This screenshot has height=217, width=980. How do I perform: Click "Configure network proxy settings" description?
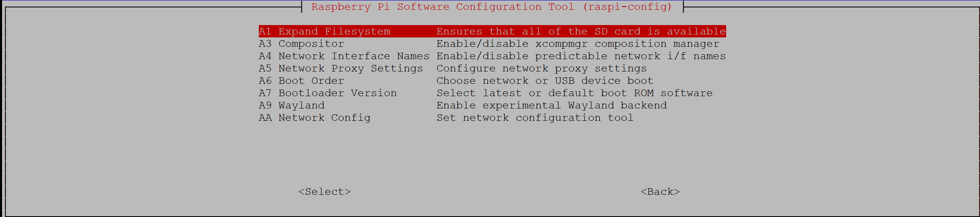[x=541, y=69]
